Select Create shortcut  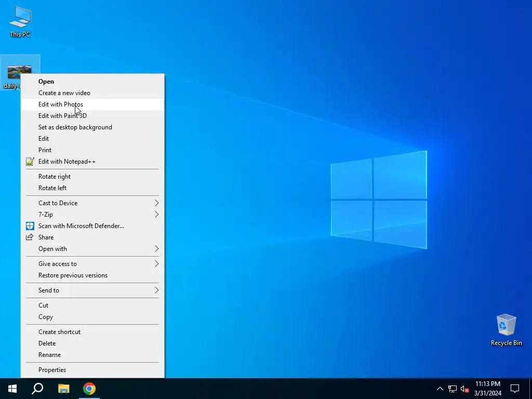click(x=92, y=332)
